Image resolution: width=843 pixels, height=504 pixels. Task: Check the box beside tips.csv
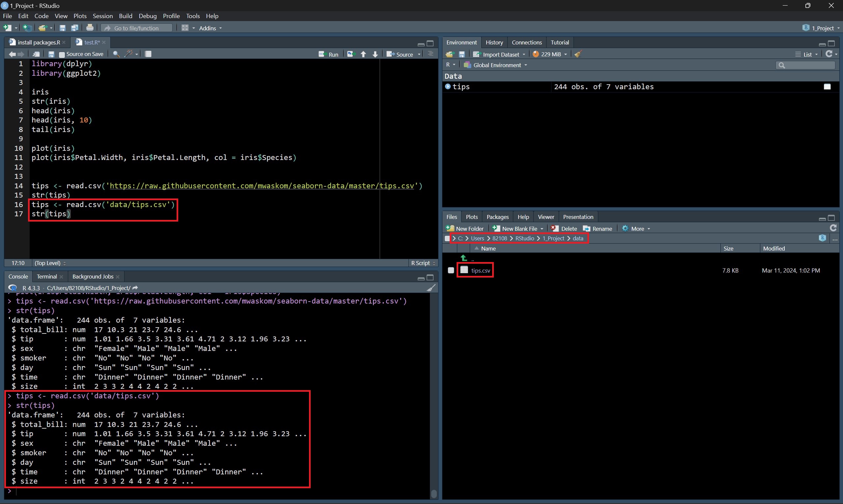(x=451, y=270)
